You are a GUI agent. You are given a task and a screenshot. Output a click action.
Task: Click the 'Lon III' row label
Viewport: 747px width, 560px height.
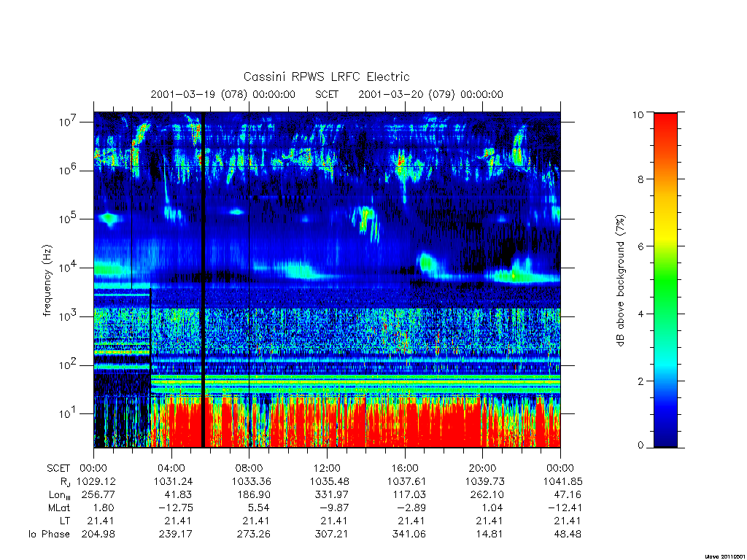60,495
